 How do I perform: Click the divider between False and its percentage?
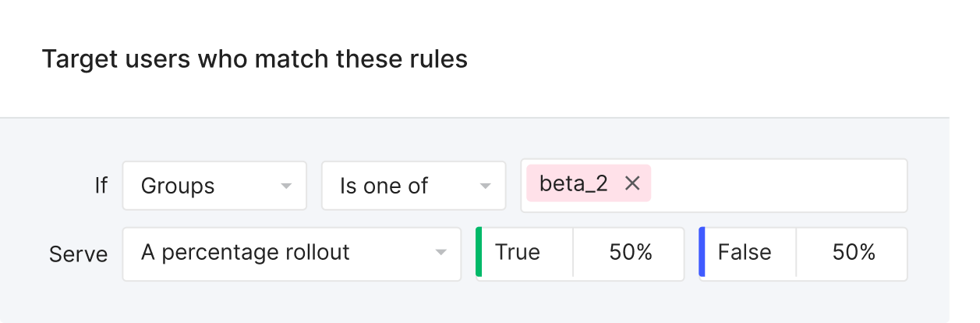tap(796, 253)
